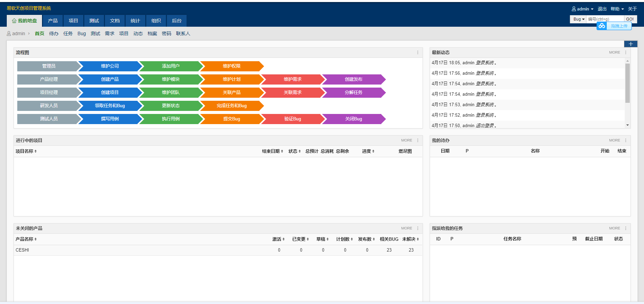Open the 未关闭的产品 panel three-dot menu
644x304 pixels.
[417, 228]
